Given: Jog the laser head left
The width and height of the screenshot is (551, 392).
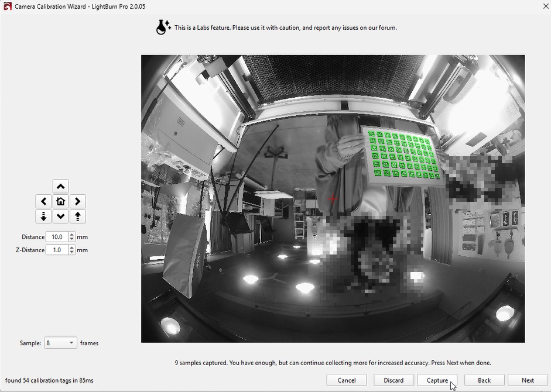Looking at the screenshot, I should (x=43, y=201).
